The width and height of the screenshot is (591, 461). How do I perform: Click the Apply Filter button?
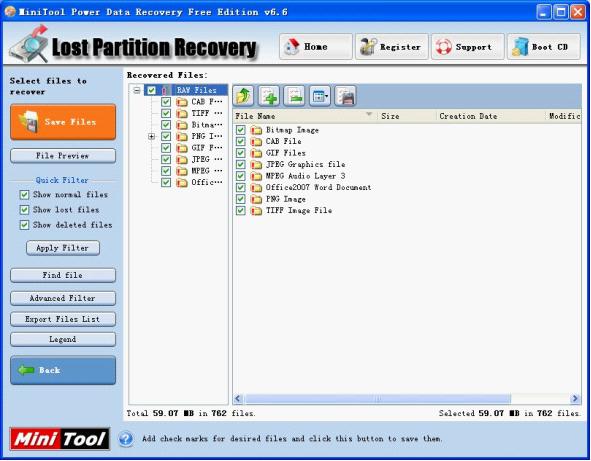click(63, 248)
